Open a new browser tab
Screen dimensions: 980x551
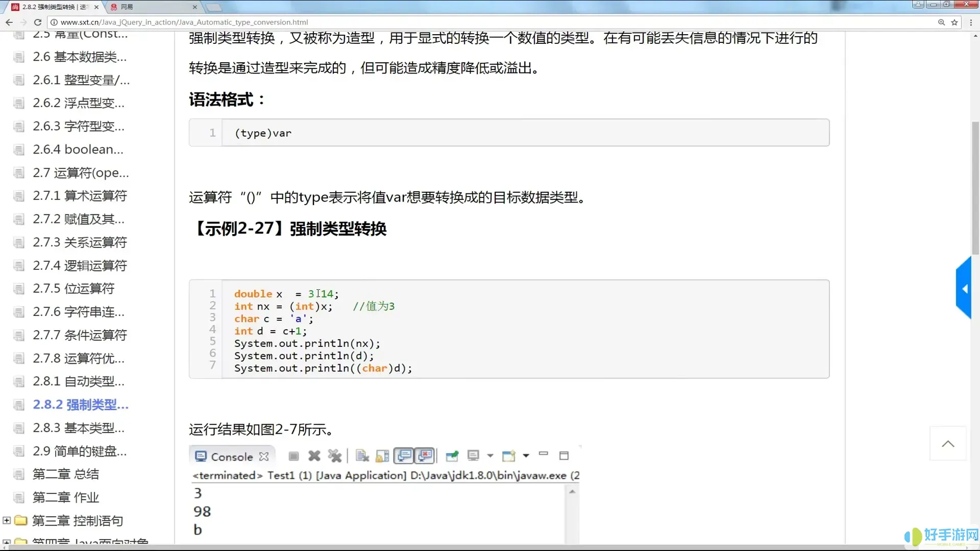[214, 7]
